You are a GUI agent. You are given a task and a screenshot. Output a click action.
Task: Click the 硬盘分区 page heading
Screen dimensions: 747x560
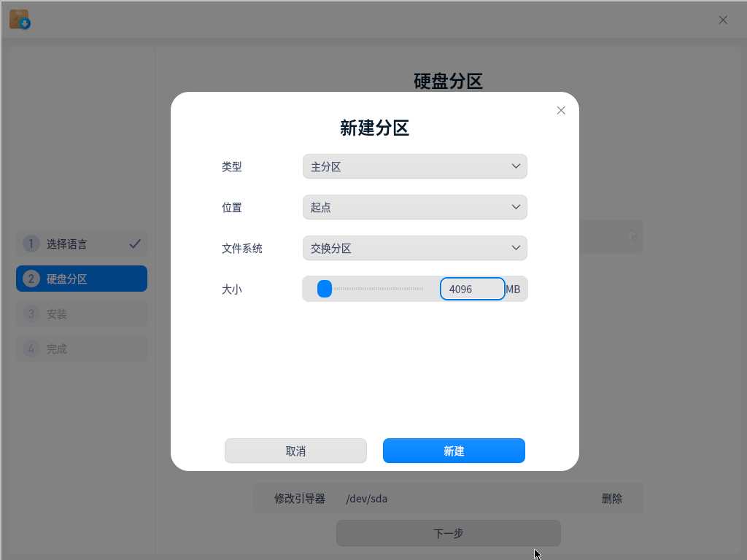448,81
